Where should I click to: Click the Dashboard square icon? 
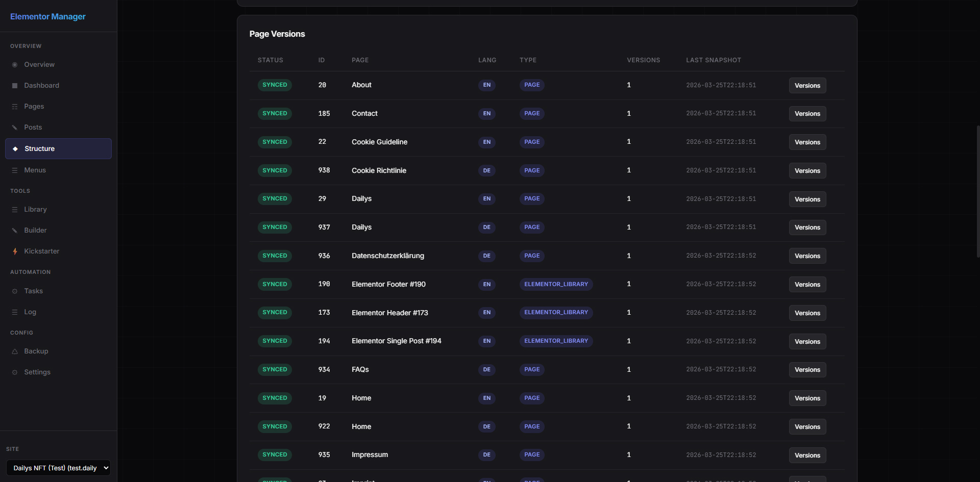pyautogui.click(x=15, y=86)
